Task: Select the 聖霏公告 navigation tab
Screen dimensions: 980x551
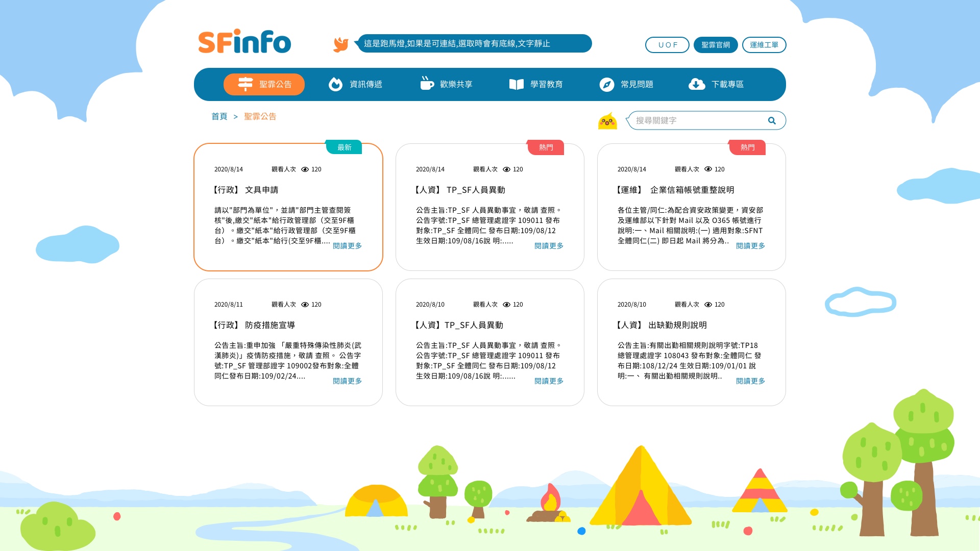Action: pyautogui.click(x=264, y=84)
